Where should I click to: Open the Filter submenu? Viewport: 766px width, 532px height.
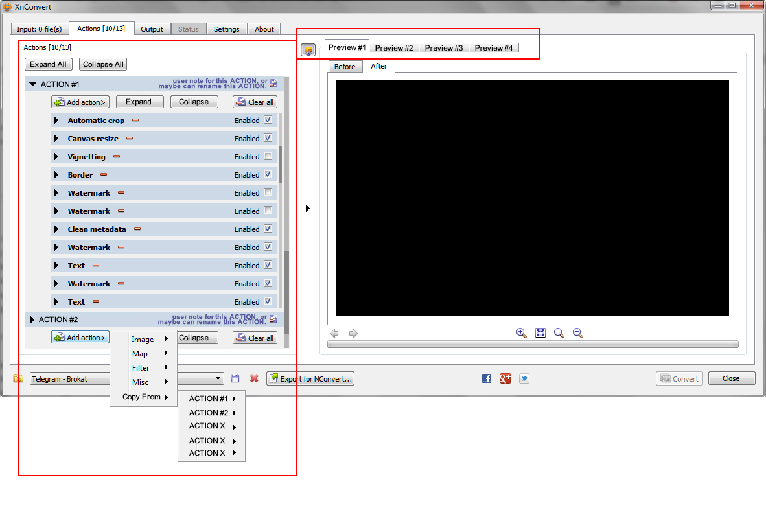coord(141,368)
